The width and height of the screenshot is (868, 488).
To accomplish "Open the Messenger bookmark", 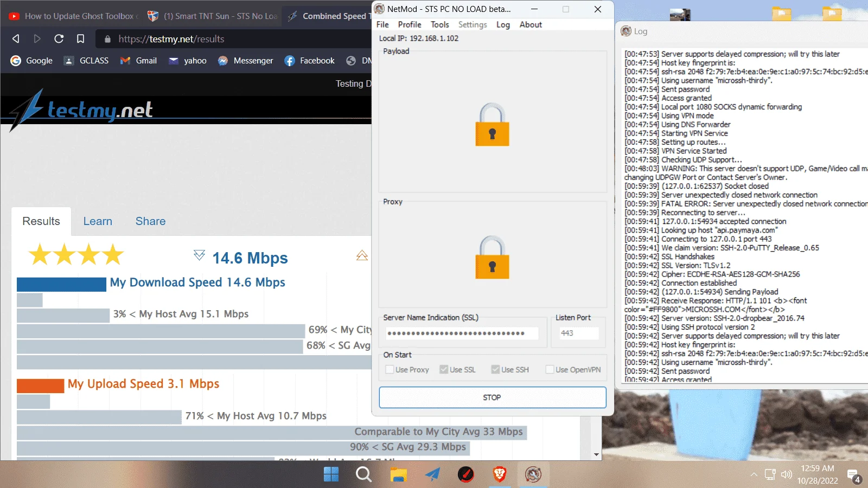I will 245,61.
